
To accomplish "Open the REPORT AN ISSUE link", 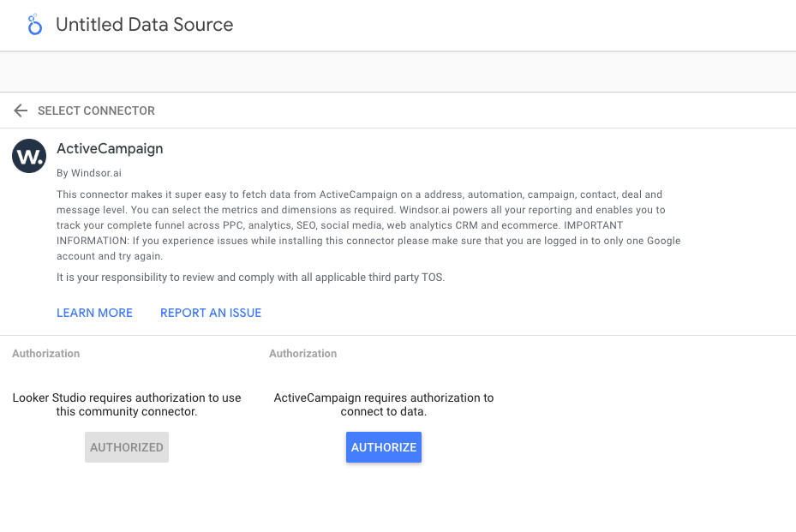I will click(211, 313).
